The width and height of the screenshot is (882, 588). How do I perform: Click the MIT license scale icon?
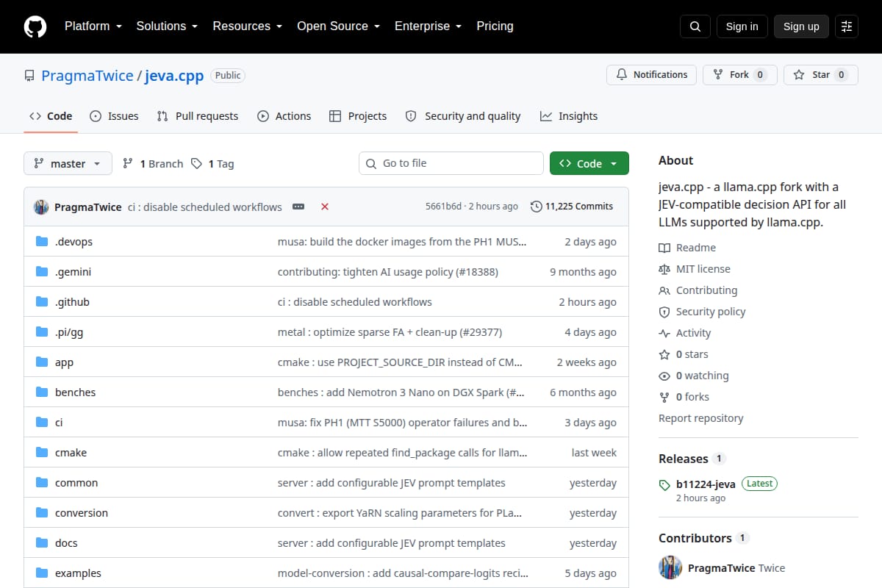[x=664, y=270]
